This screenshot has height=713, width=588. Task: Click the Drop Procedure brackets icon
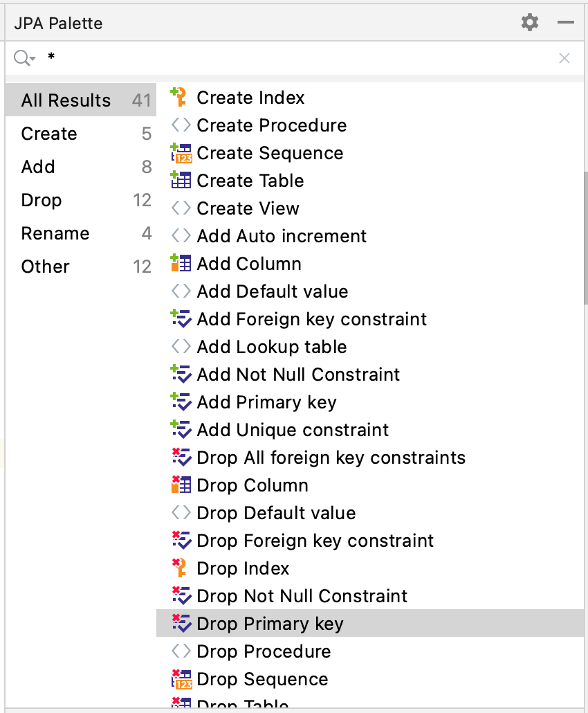[x=181, y=651]
